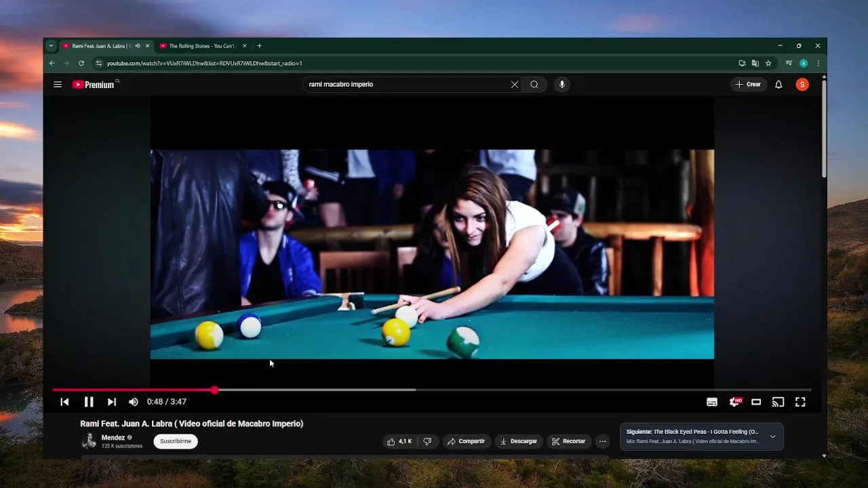Open the Chrome three-dot menu
868x488 pixels.
point(818,63)
